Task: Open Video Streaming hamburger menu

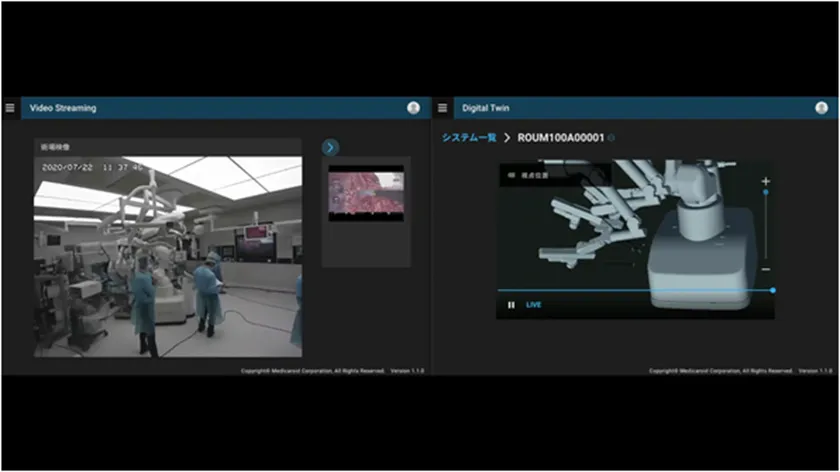Action: click(x=10, y=108)
